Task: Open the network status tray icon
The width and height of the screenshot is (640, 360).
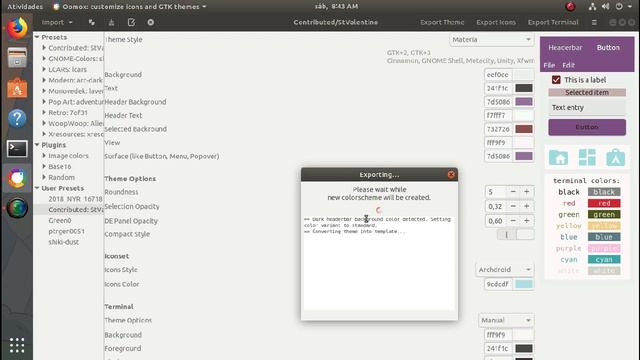Action: [x=592, y=7]
